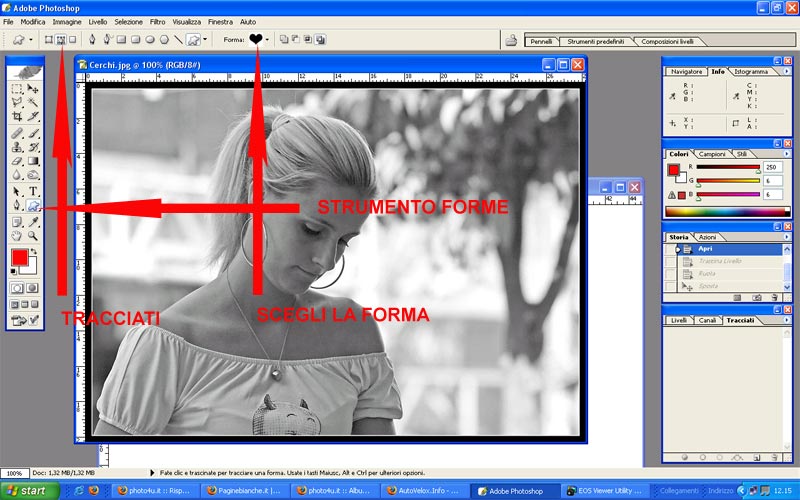Open the Livello menu

[x=97, y=22]
